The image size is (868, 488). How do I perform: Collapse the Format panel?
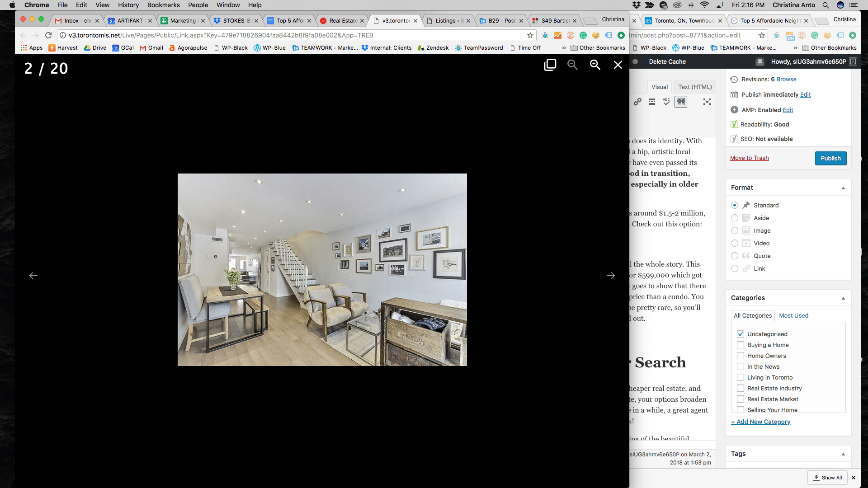coord(843,188)
